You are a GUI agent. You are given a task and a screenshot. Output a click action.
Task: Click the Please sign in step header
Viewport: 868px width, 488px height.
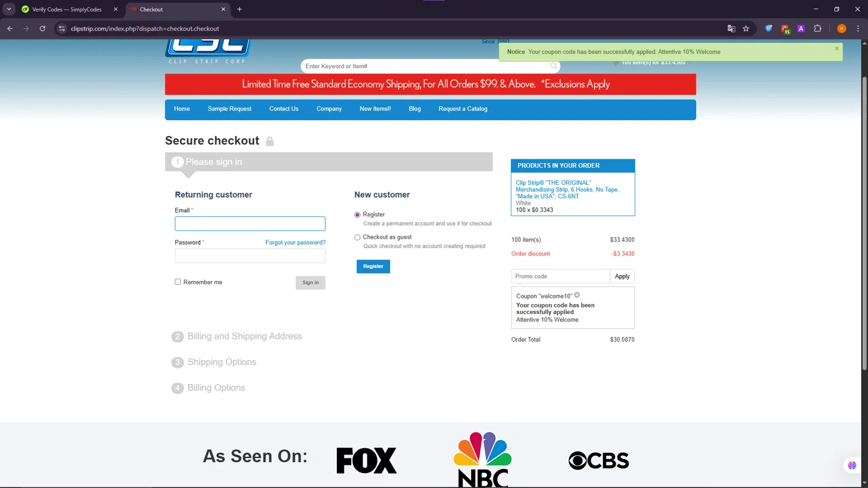coord(329,162)
